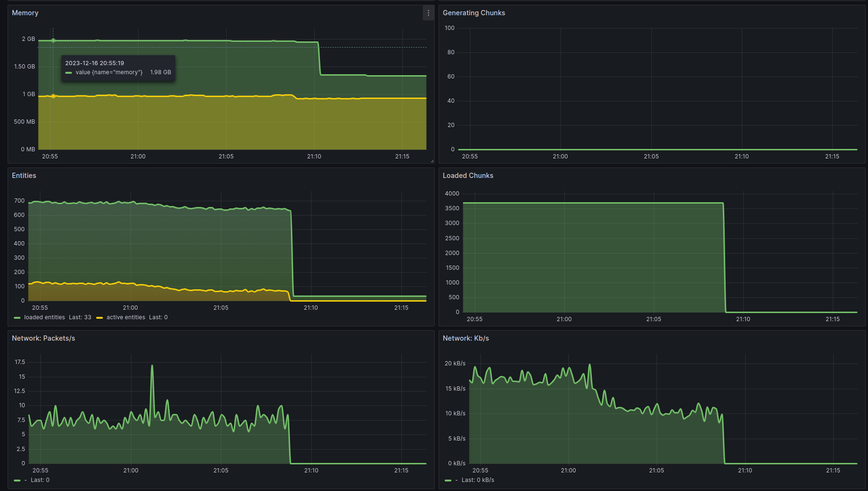
Task: Click the '21:10' time label in Kb/s panel
Action: point(745,471)
